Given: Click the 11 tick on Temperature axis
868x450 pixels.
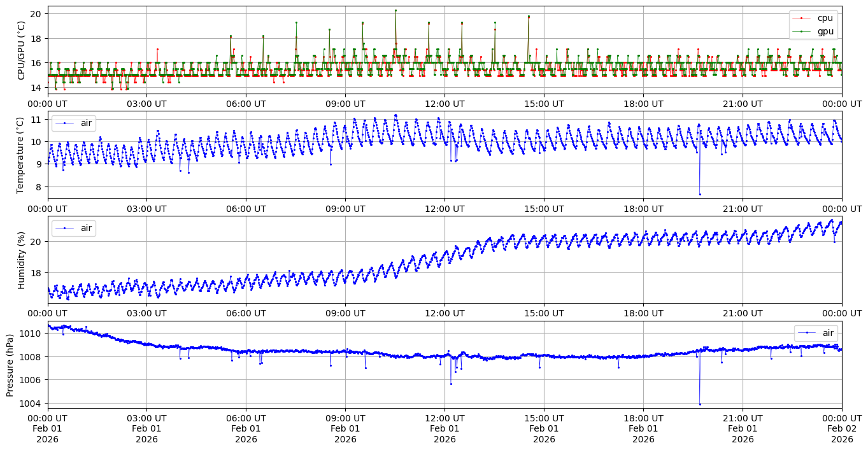Looking at the screenshot, I should (x=36, y=120).
